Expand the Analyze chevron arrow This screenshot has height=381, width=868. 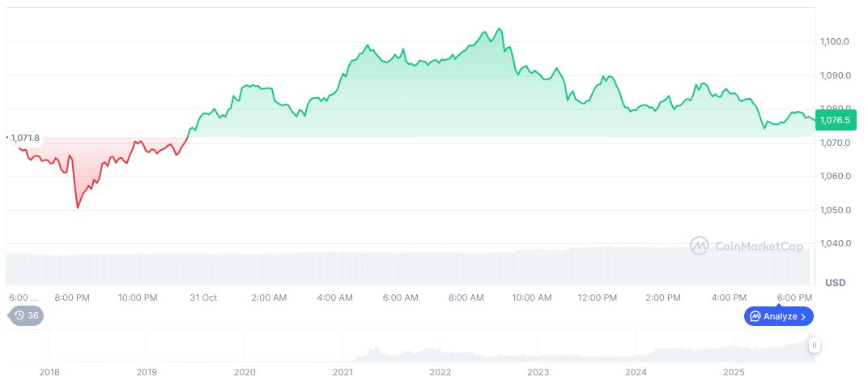803,316
